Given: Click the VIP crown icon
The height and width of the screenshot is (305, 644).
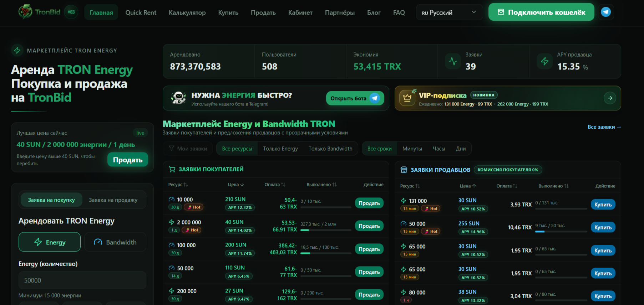Looking at the screenshot, I should [407, 98].
